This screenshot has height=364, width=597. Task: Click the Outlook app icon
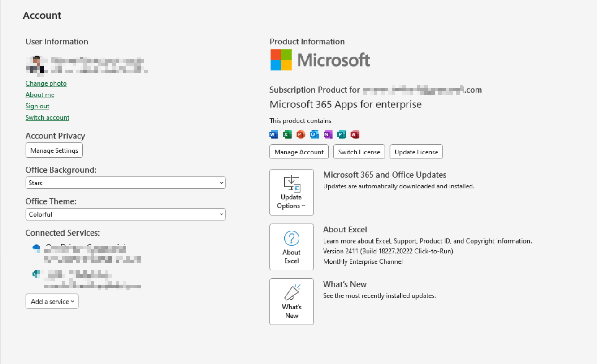pyautogui.click(x=315, y=134)
